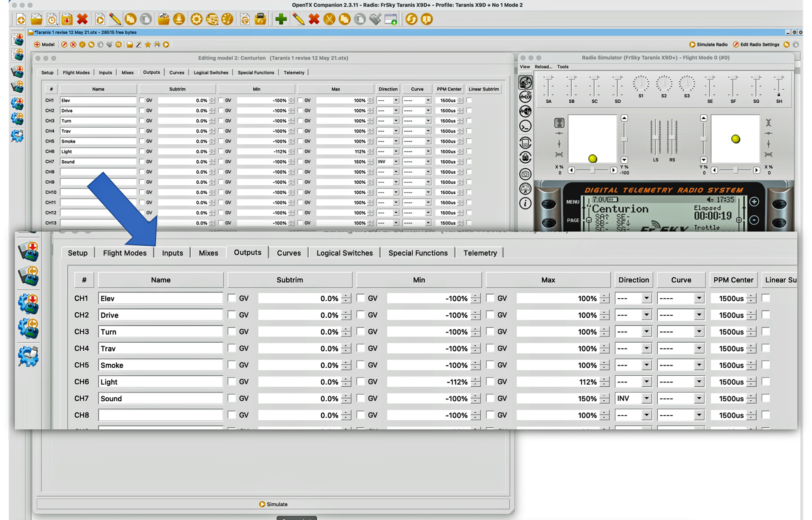Image resolution: width=812 pixels, height=520 pixels.
Task: Open View menu in Radio Simulator
Action: (524, 66)
